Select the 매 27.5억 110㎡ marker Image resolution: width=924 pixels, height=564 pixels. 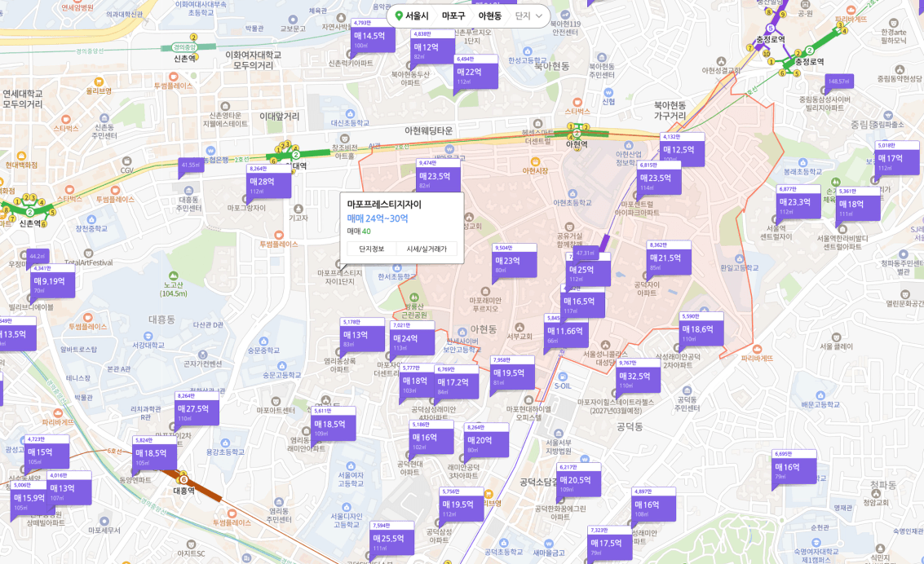click(197, 409)
